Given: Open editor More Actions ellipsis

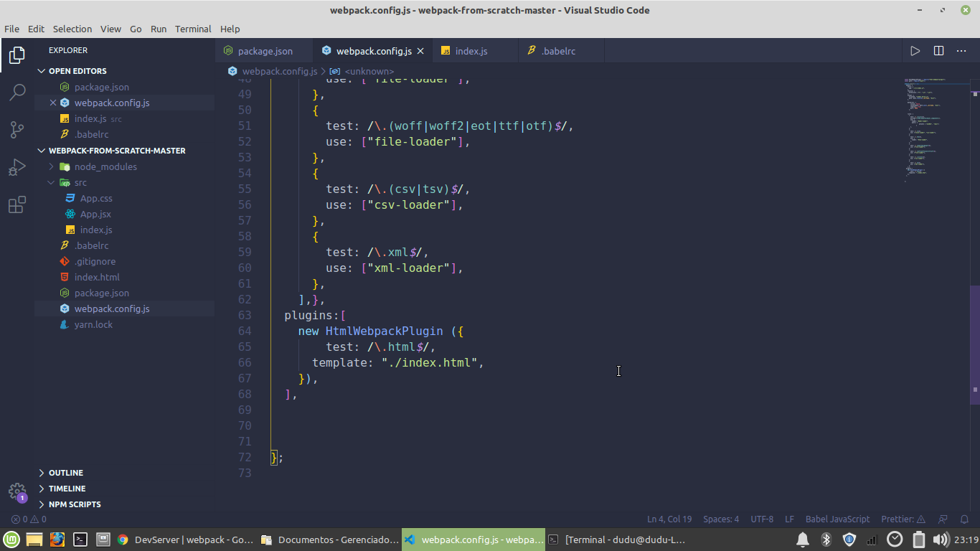Looking at the screenshot, I should 961,51.
